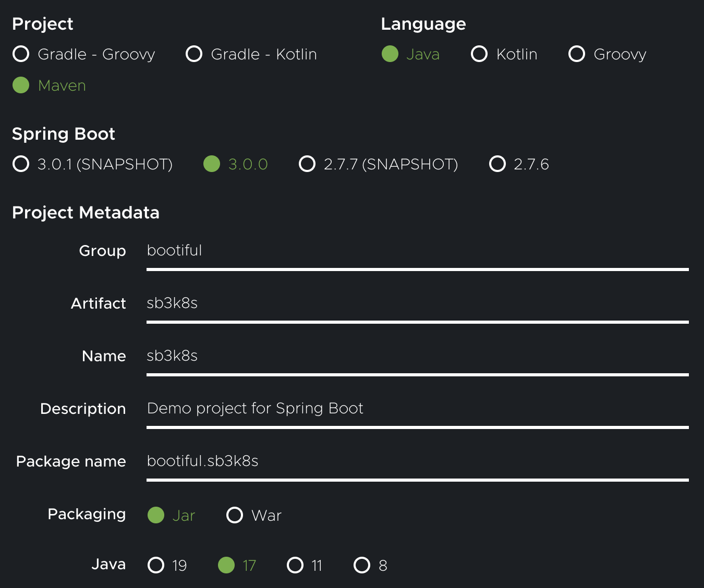Pick Groovy as the language
The height and width of the screenshot is (588, 704).
(x=577, y=54)
